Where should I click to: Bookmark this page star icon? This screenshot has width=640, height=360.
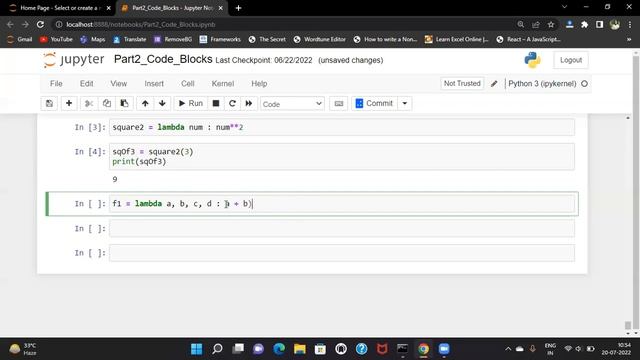pyautogui.click(x=551, y=24)
